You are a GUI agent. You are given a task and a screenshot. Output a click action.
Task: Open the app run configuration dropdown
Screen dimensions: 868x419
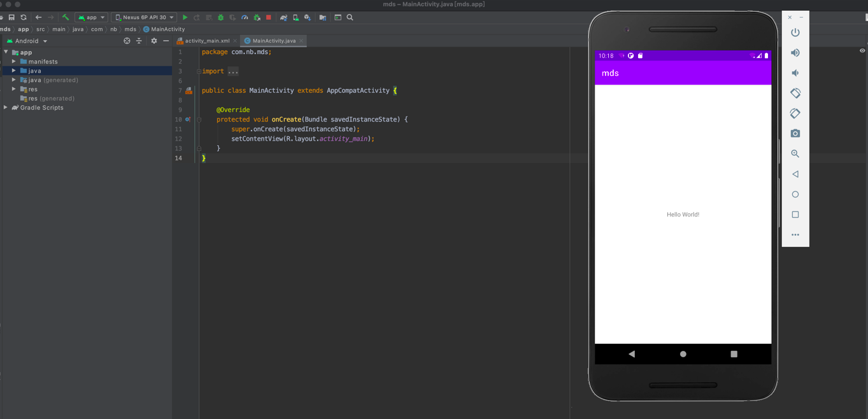(x=91, y=17)
